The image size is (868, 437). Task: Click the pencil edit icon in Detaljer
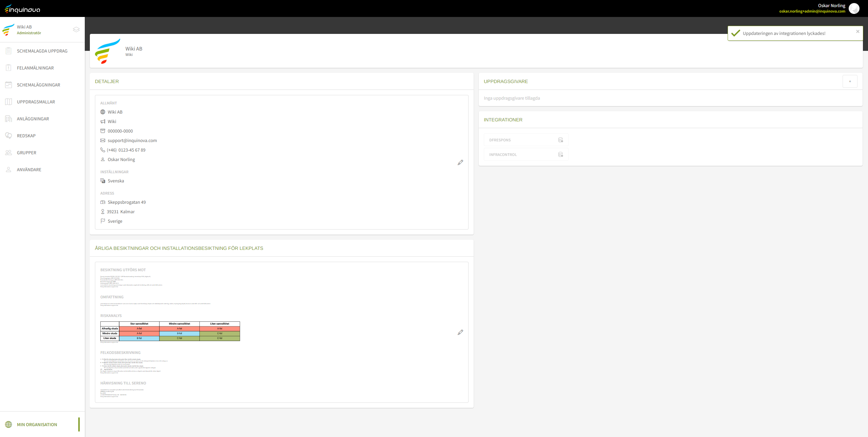pyautogui.click(x=460, y=163)
